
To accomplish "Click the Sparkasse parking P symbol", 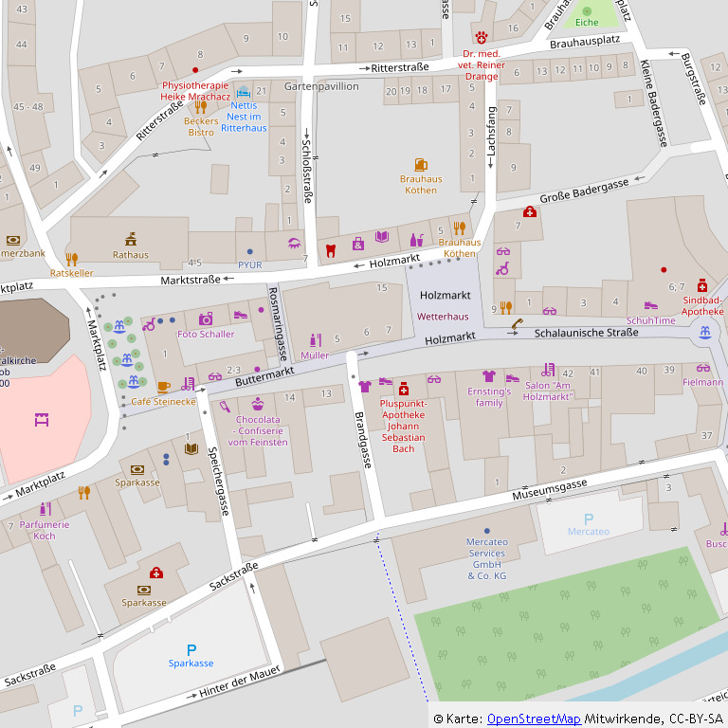I will 191,649.
